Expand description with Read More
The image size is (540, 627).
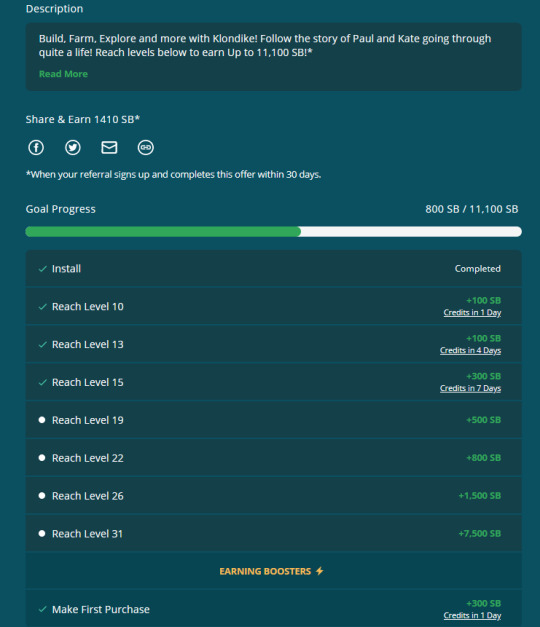pos(63,74)
